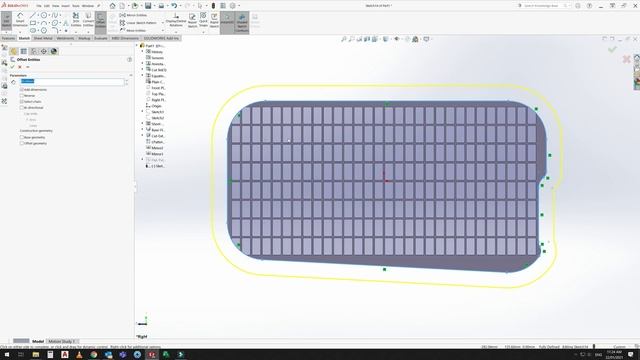Viewport: 640px width, 360px height.
Task: Open the Motion Study 1 tab
Action: point(61,341)
